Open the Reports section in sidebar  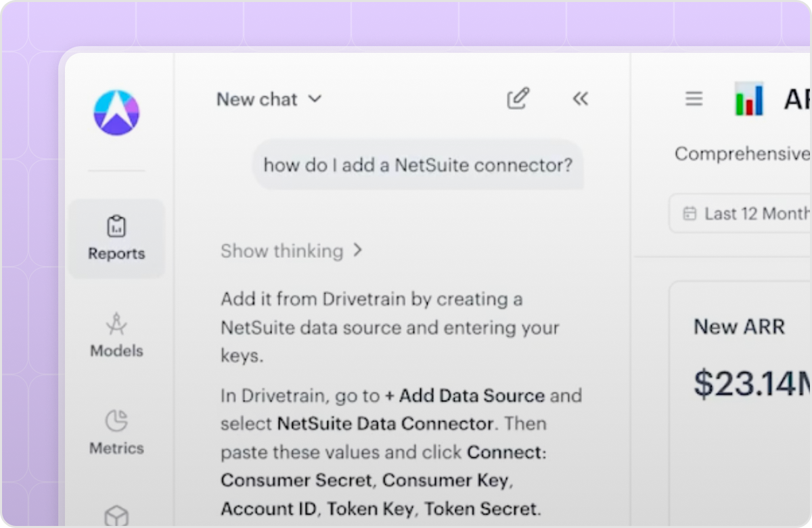[116, 239]
